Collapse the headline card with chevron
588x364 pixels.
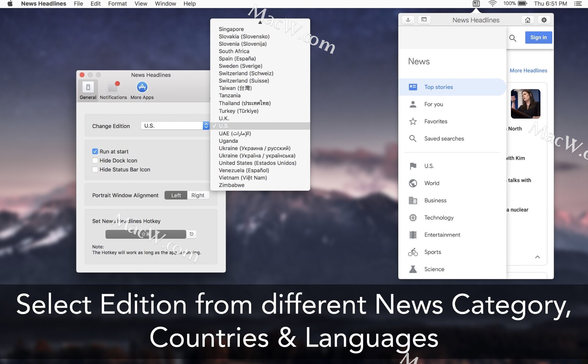pos(537,257)
